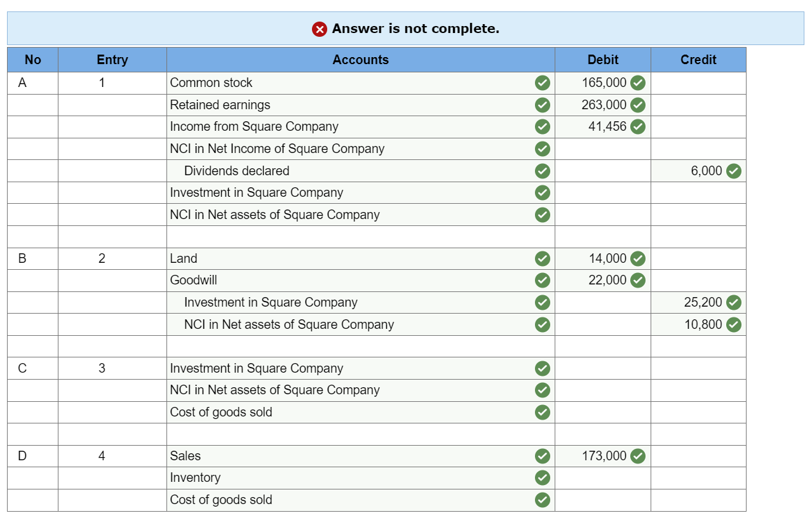The image size is (805, 532).
Task: Click the Accounts column header
Action: pyautogui.click(x=360, y=60)
